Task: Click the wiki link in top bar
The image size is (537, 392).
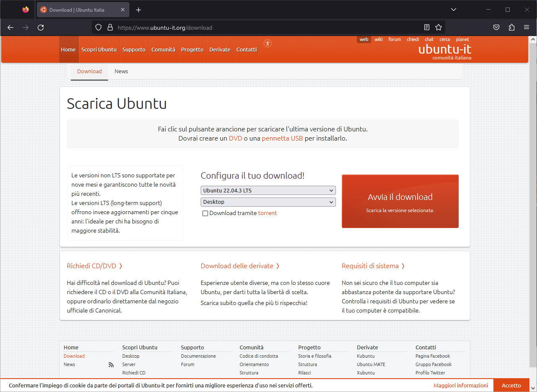Action: point(379,39)
